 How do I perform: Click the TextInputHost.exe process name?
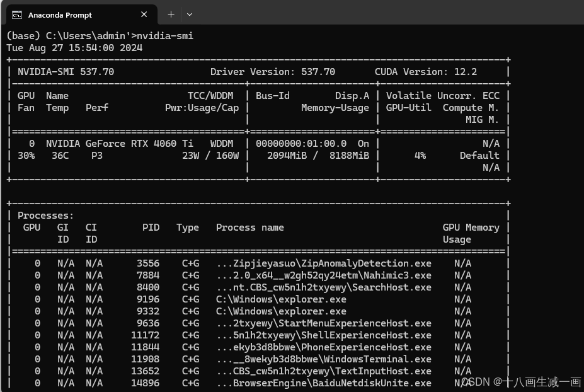tap(324, 371)
